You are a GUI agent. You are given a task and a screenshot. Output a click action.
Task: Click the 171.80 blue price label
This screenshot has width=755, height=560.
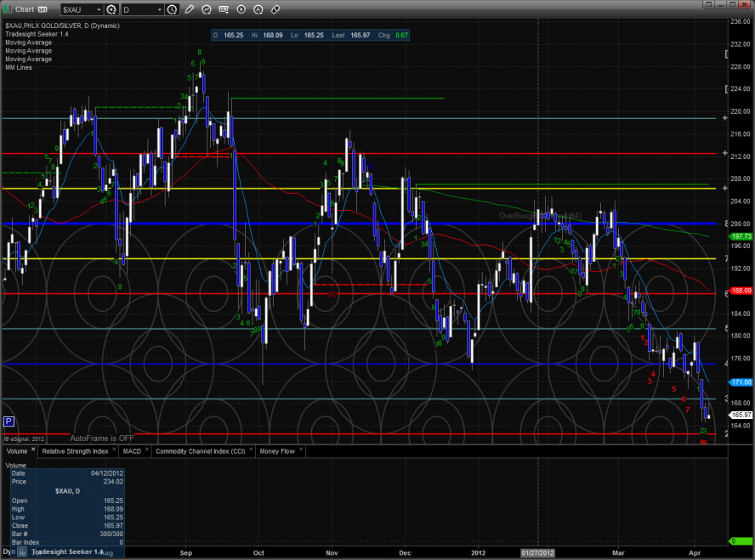tap(741, 382)
